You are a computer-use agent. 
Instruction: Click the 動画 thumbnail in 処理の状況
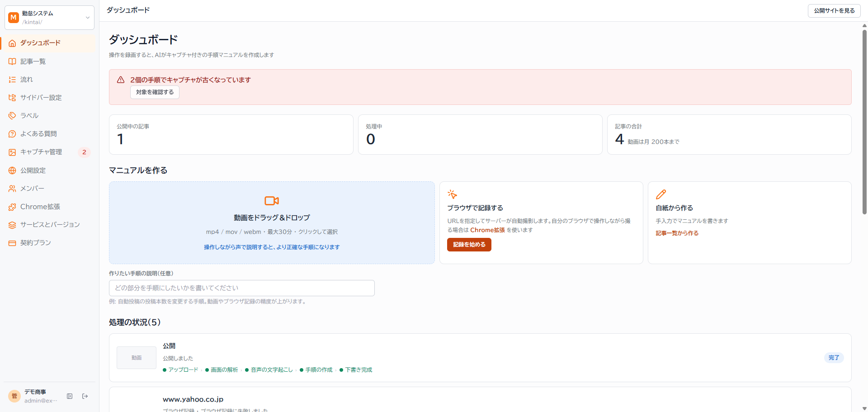coord(137,358)
